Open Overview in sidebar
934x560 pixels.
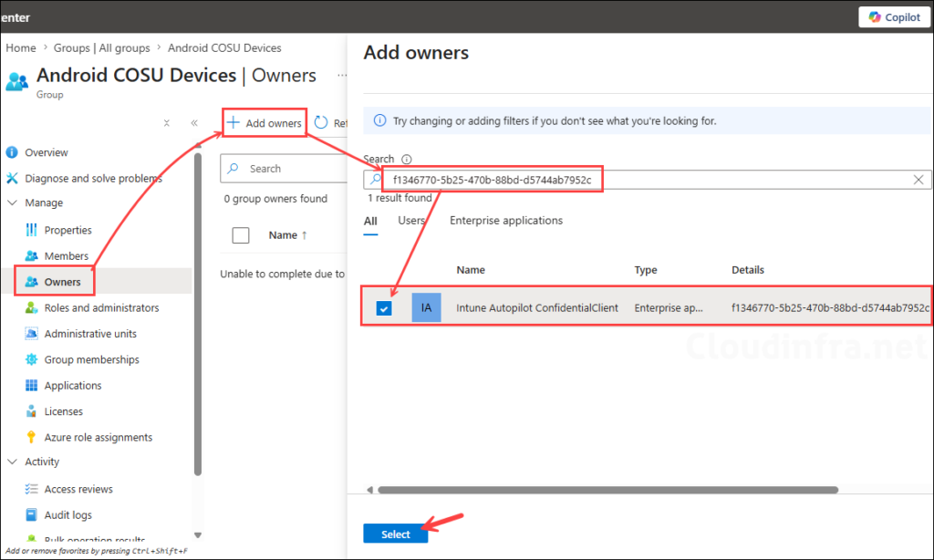pos(47,152)
